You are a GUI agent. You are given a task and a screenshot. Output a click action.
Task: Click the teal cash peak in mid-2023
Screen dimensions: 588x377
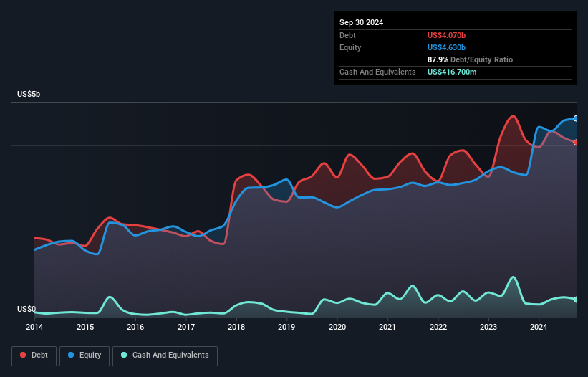(513, 277)
